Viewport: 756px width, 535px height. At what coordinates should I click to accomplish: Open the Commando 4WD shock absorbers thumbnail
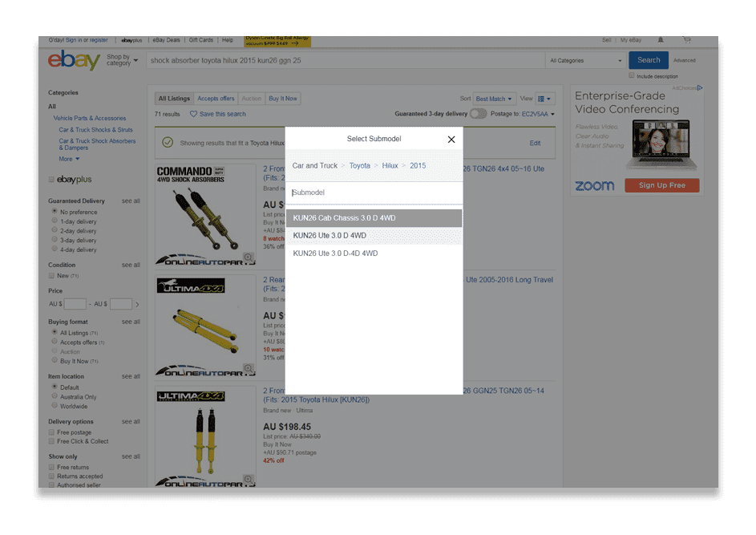click(x=205, y=215)
